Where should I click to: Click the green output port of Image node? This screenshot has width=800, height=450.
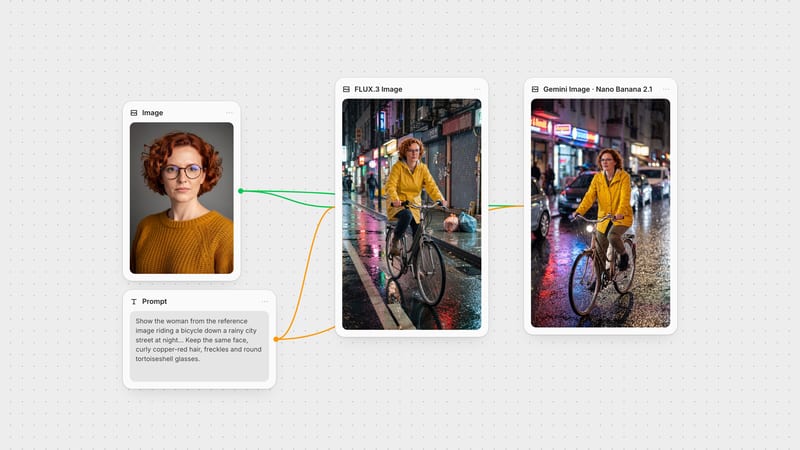pos(240,191)
